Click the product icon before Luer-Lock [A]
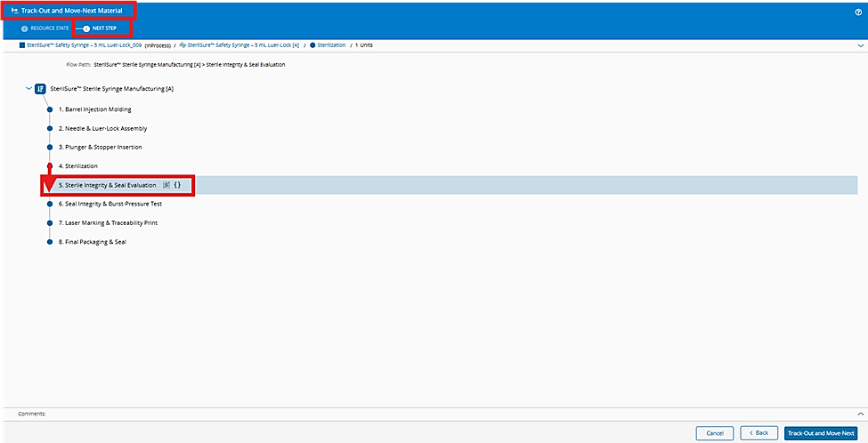The height and width of the screenshot is (443, 868). point(183,45)
